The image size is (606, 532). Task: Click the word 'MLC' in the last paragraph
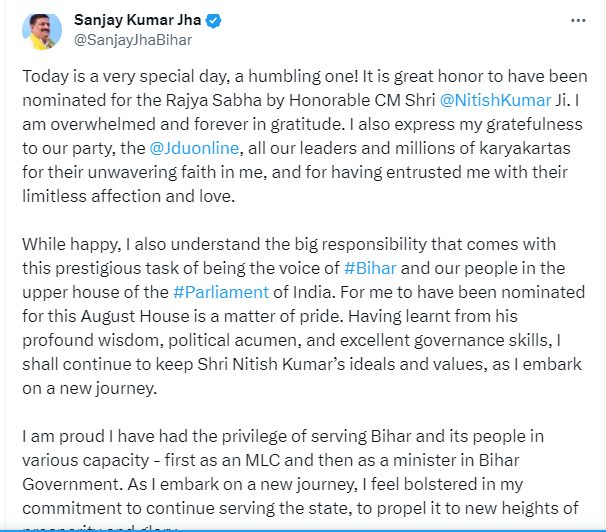point(262,461)
